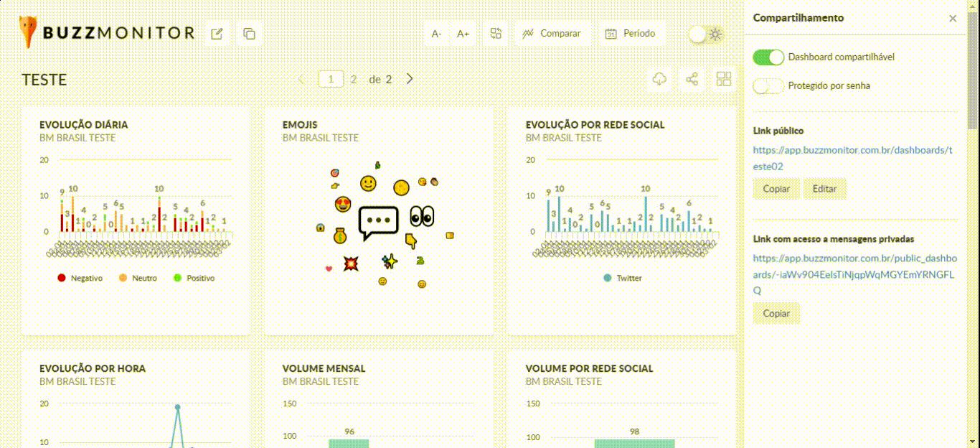Close the Compartilhamento panel

(x=953, y=19)
